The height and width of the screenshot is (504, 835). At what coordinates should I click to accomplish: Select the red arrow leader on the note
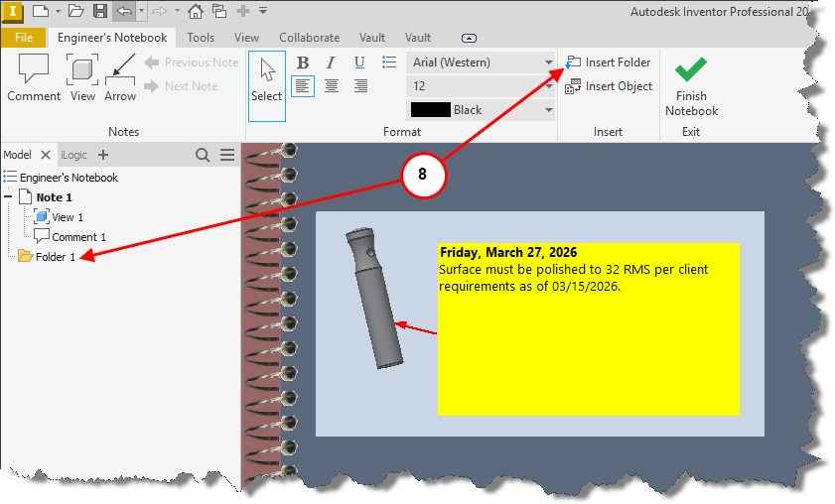click(x=416, y=327)
